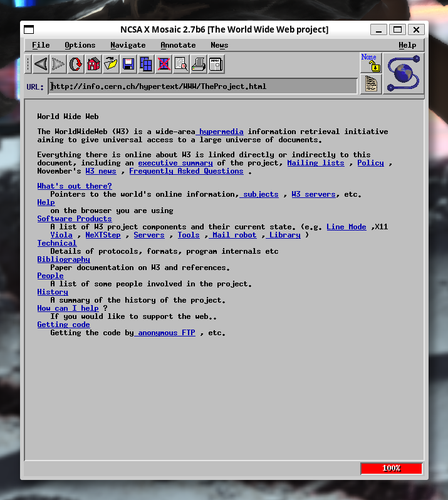The height and width of the screenshot is (500, 448).
Task: Save the document with the floppy disk icon
Action: point(128,64)
